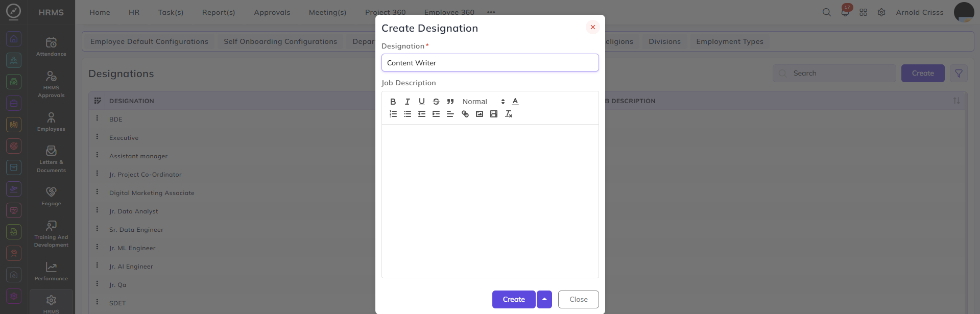The width and height of the screenshot is (980, 314).
Task: Toggle italic formatting in the editor
Action: click(407, 102)
